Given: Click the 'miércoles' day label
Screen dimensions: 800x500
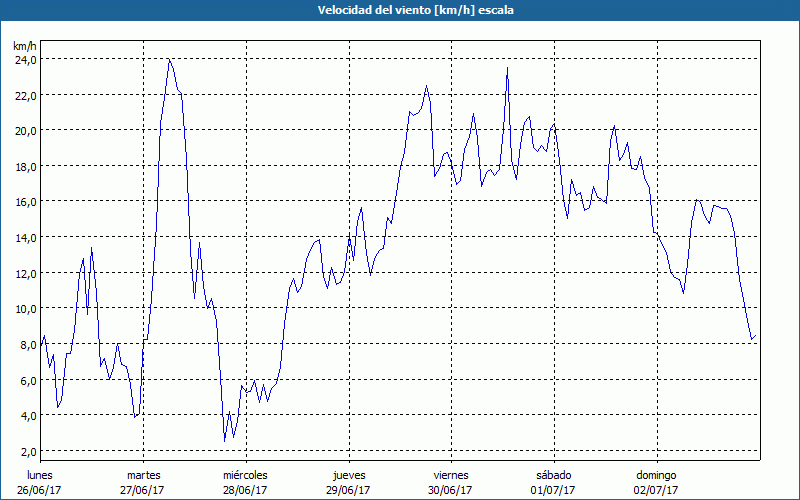Looking at the screenshot, I should [245, 474].
